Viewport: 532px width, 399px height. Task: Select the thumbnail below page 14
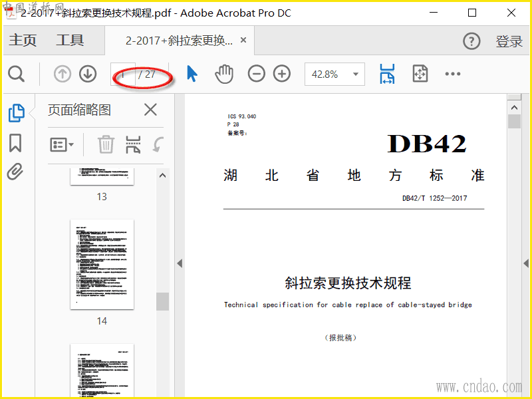102,370
